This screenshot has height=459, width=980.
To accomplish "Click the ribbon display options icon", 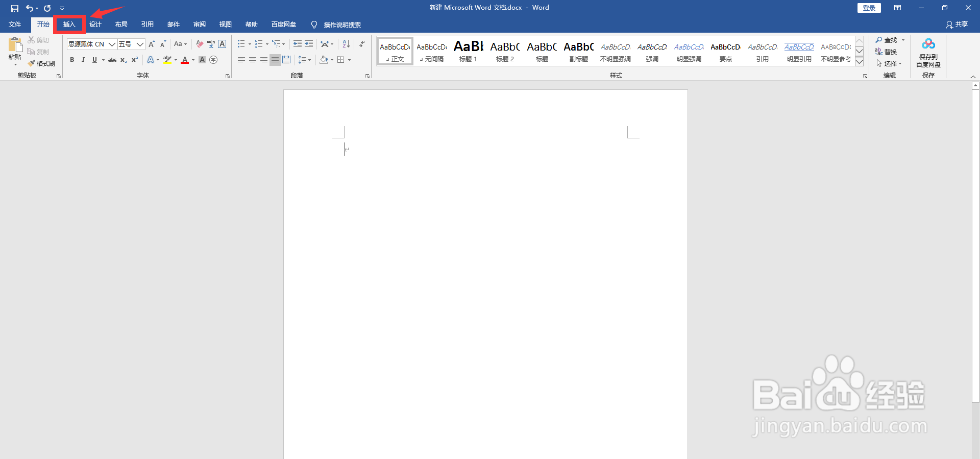I will 897,8.
